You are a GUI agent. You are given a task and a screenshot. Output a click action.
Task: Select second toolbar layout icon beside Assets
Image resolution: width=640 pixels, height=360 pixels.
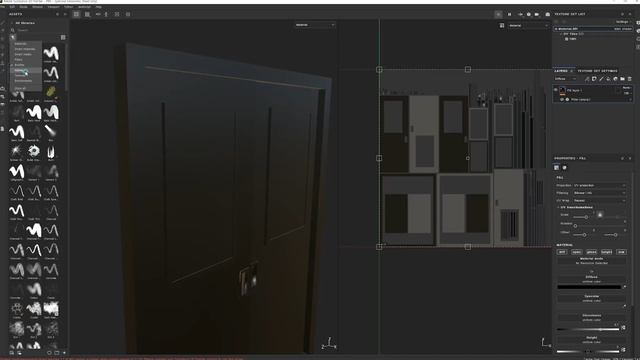click(x=87, y=14)
